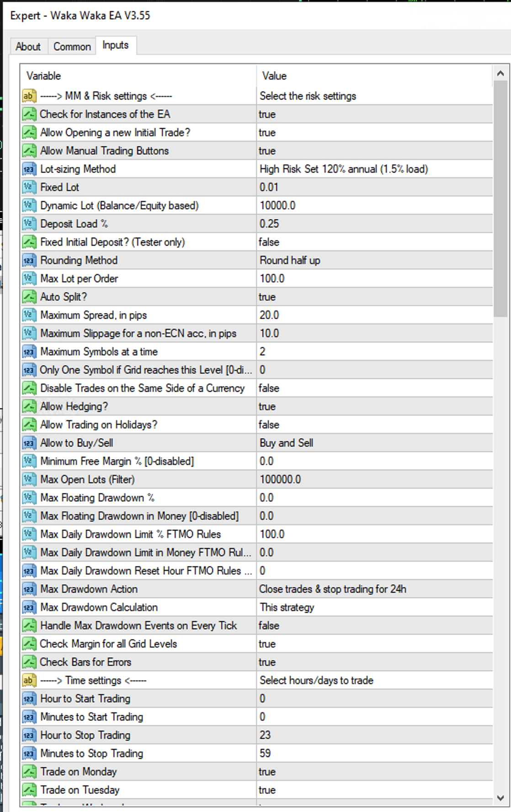Open the Rounding Method value 'Round half up'
The height and width of the screenshot is (812, 511).
point(375,260)
